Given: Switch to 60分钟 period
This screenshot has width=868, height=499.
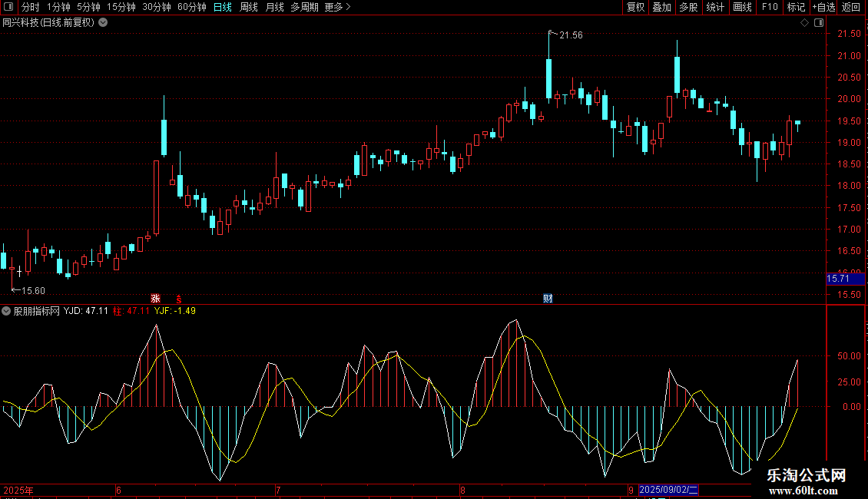Looking at the screenshot, I should pos(191,7).
